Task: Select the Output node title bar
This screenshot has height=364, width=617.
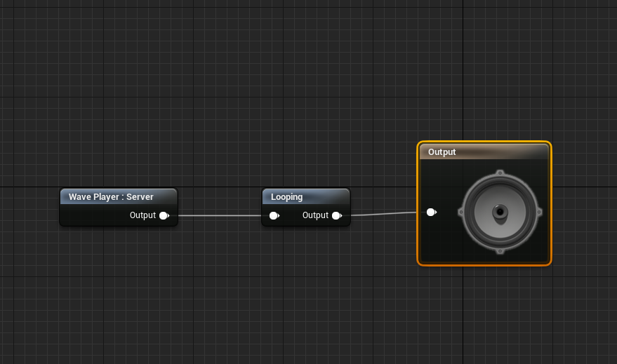Action: coord(484,151)
